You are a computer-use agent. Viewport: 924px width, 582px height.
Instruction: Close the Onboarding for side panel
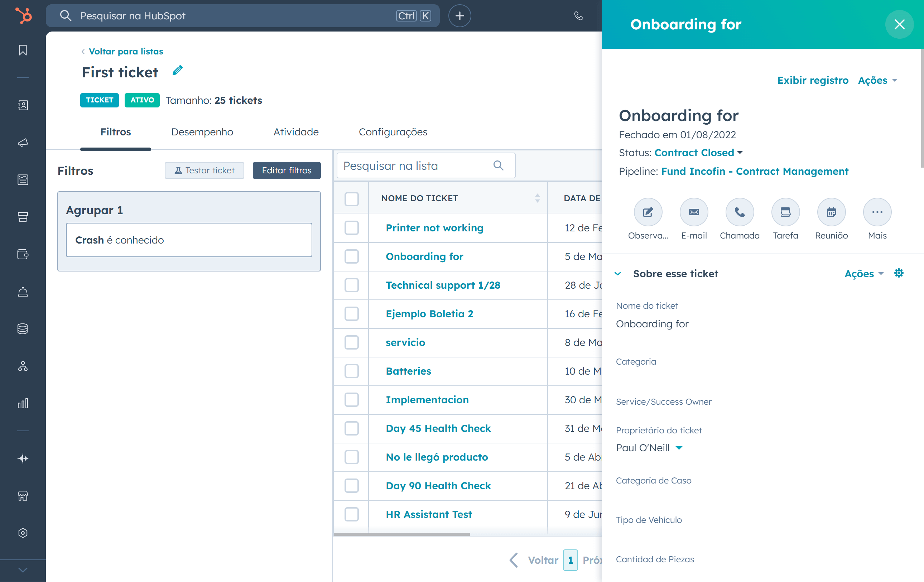point(899,24)
